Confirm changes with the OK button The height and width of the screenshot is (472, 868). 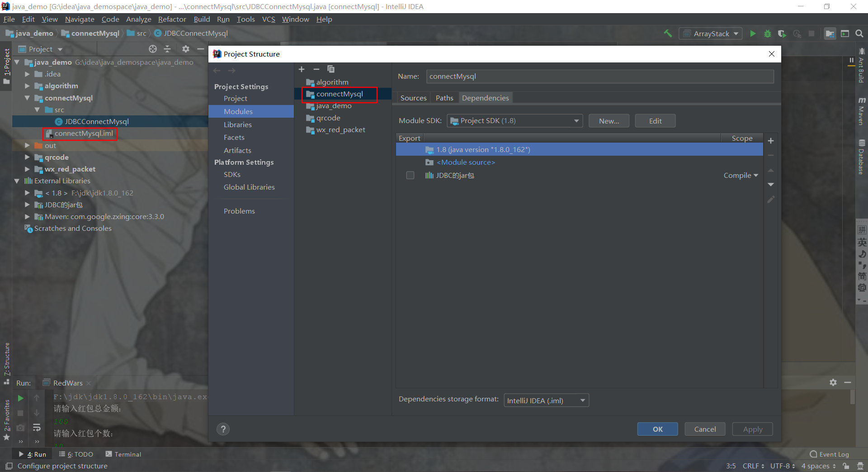tap(657, 429)
